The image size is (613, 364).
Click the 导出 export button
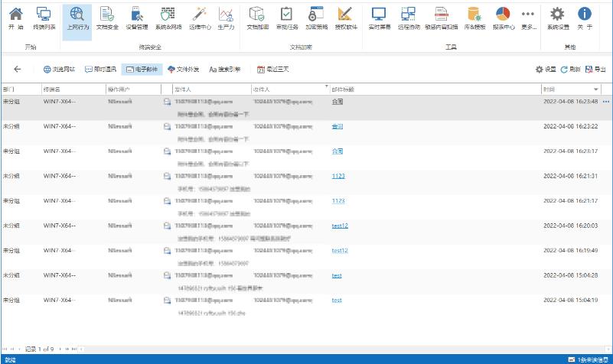point(595,69)
